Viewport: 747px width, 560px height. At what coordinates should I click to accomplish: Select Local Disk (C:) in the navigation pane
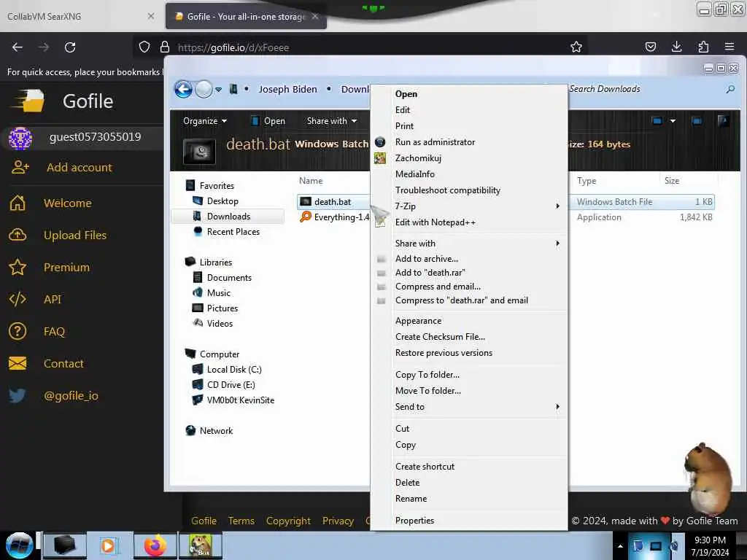[x=234, y=370]
